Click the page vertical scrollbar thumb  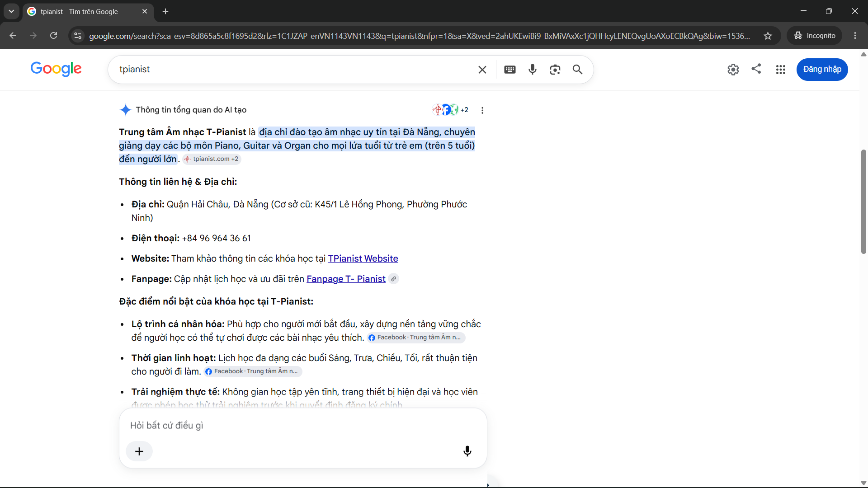863,202
